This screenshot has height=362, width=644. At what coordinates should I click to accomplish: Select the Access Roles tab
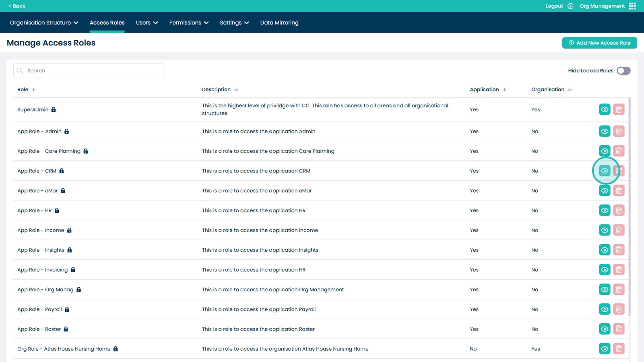click(107, 23)
